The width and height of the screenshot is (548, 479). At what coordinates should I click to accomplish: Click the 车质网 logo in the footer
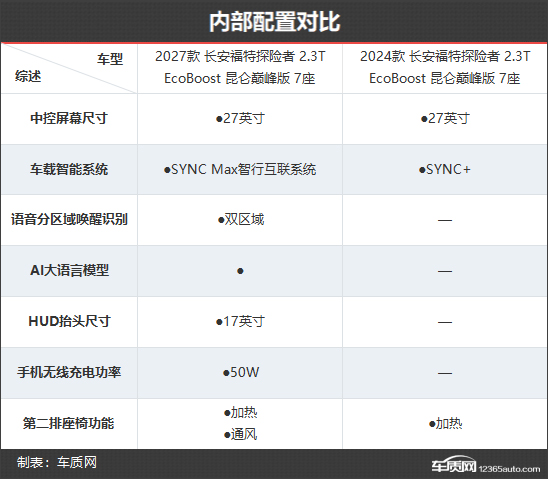[454, 464]
